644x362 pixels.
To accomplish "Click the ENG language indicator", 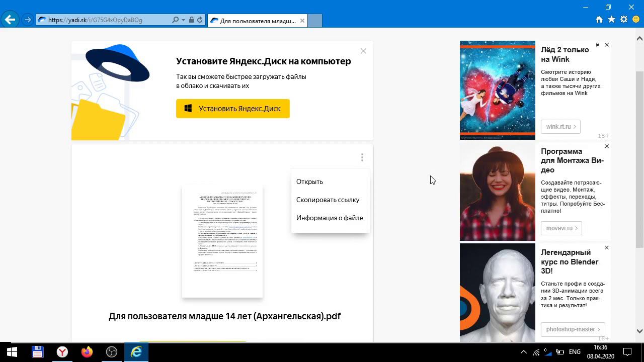I will pos(575,352).
